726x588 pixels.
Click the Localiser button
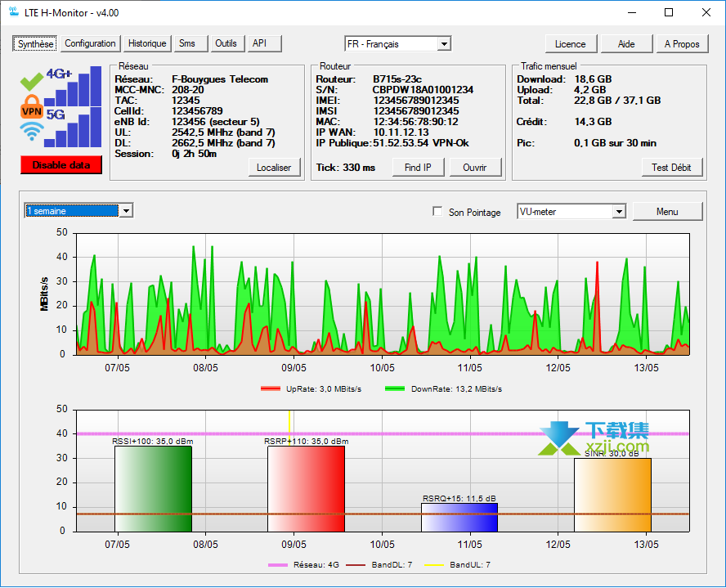[274, 168]
